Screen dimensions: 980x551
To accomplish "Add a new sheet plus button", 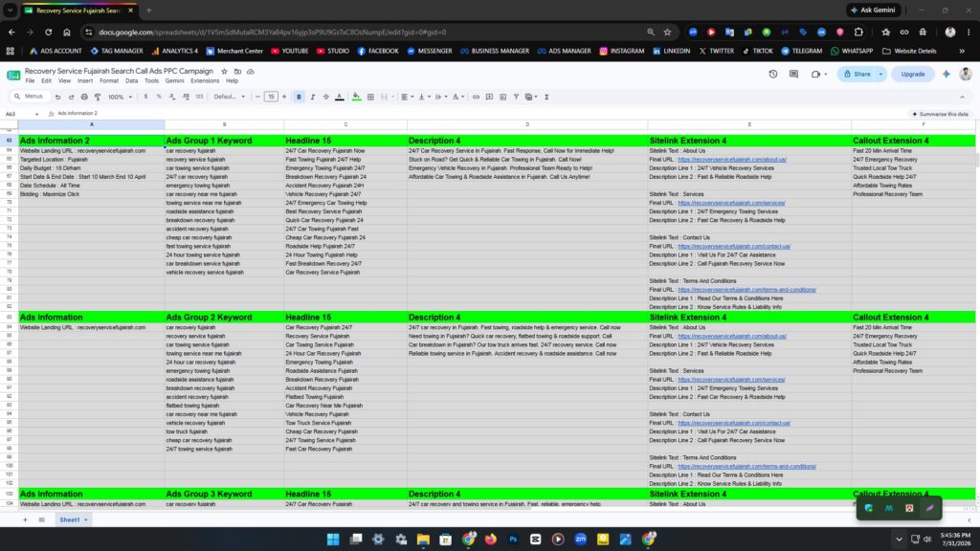I will tap(25, 519).
